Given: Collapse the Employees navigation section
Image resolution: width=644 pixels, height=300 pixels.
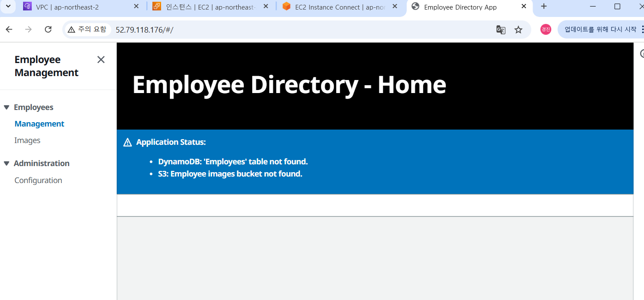Looking at the screenshot, I should 6,107.
